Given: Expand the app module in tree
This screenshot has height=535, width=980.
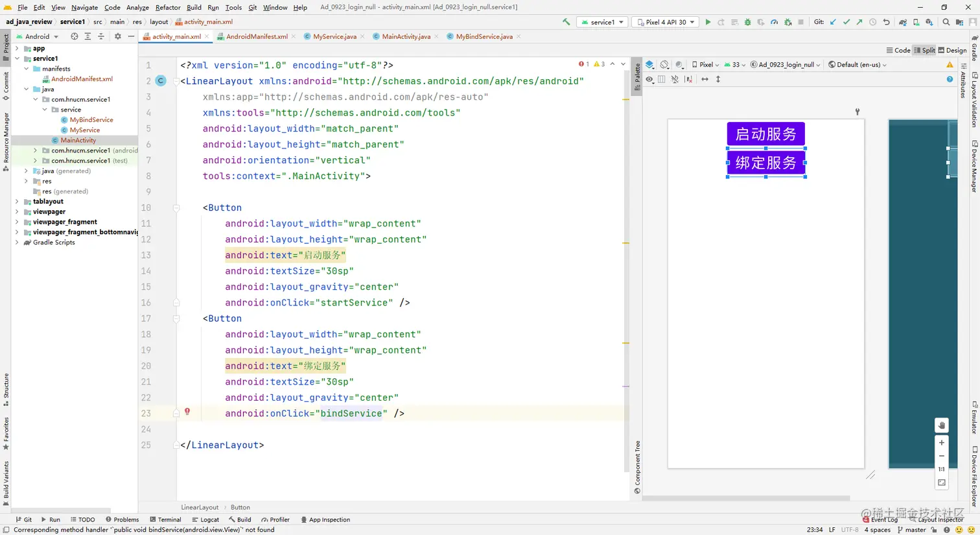Looking at the screenshot, I should (x=17, y=49).
